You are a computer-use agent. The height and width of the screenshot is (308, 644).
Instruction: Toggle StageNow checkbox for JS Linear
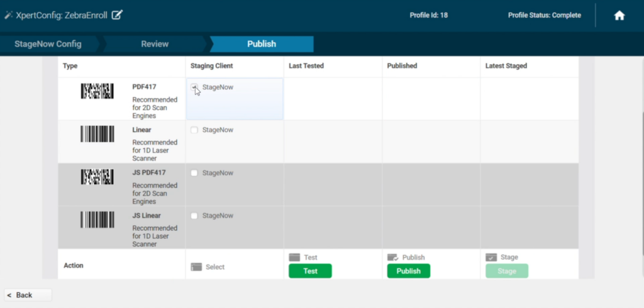tap(194, 216)
